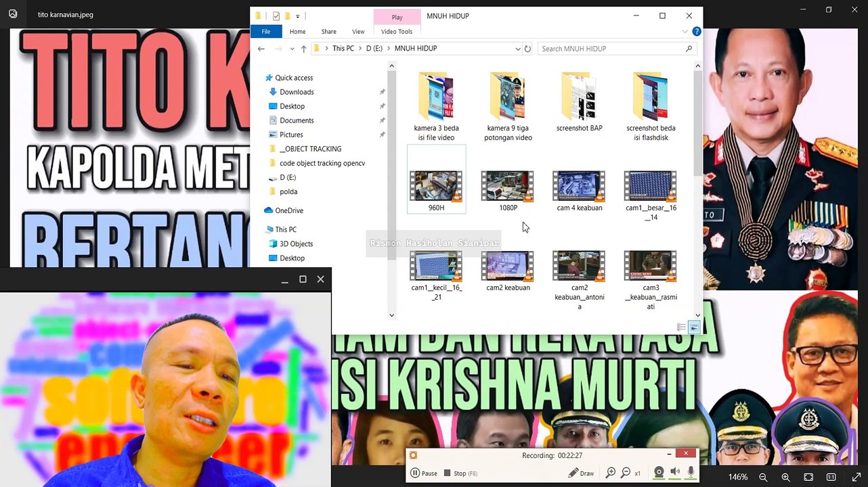Expand the ribbon with the chevron
Viewport: 868px width, 487px height.
tap(685, 32)
